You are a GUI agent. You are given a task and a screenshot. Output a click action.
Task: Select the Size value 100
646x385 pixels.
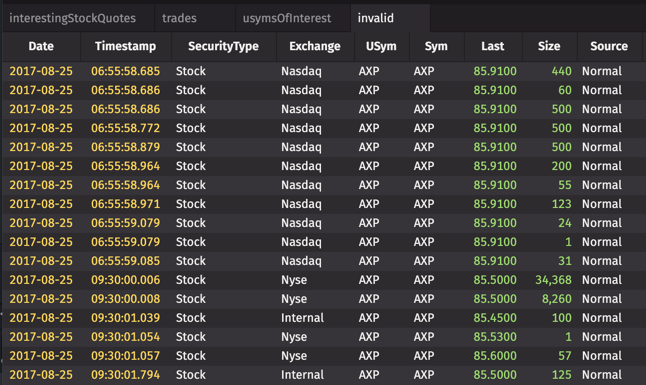[561, 318]
